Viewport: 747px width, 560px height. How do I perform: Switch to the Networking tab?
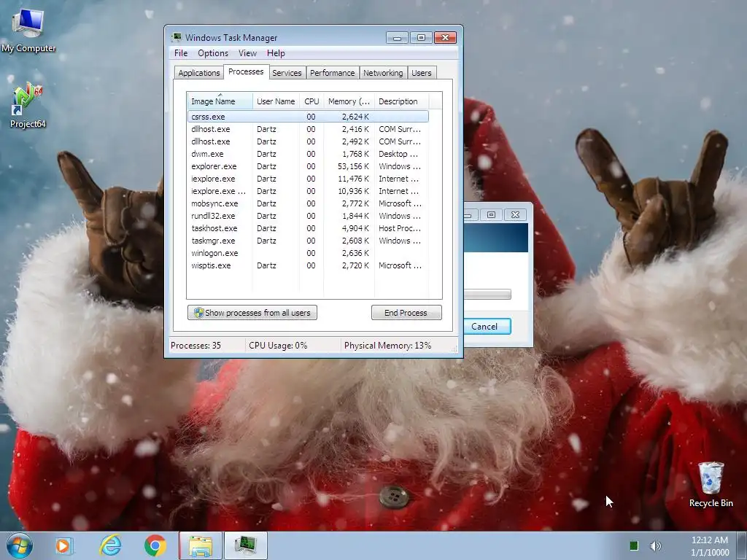click(x=383, y=73)
